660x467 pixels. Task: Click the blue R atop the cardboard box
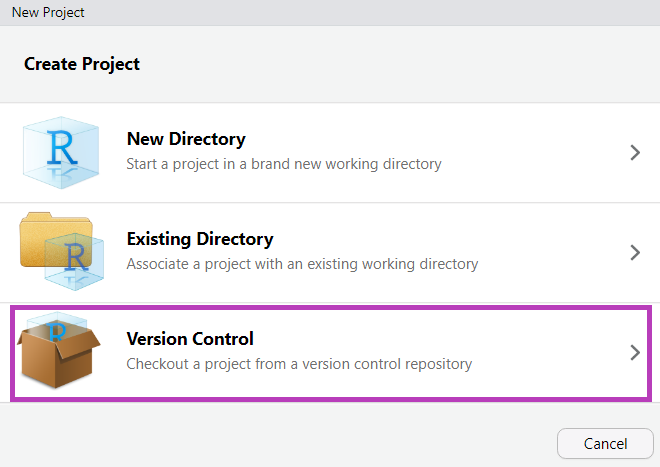(58, 328)
